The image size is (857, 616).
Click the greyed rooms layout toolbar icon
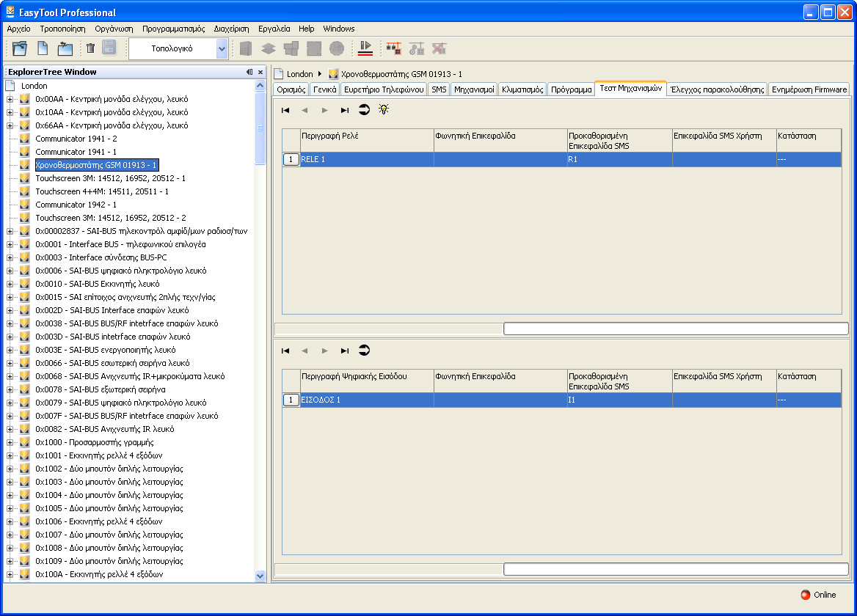click(x=291, y=48)
